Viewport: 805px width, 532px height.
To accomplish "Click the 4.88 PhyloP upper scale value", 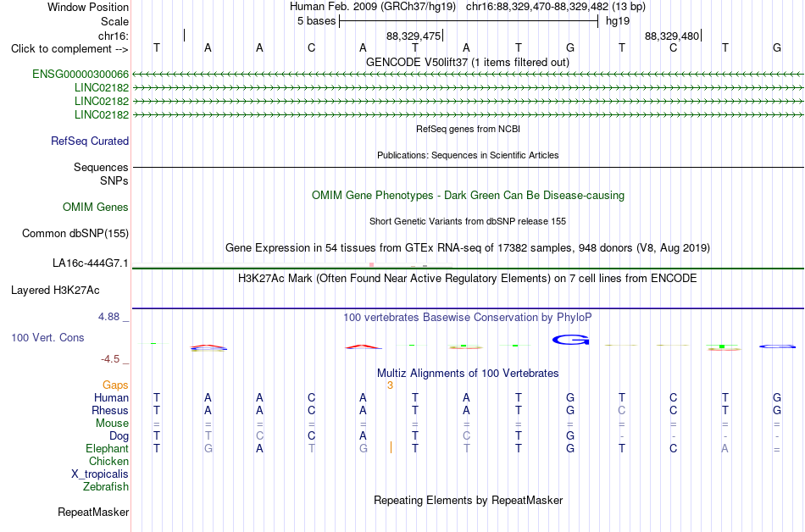I will coord(108,317).
